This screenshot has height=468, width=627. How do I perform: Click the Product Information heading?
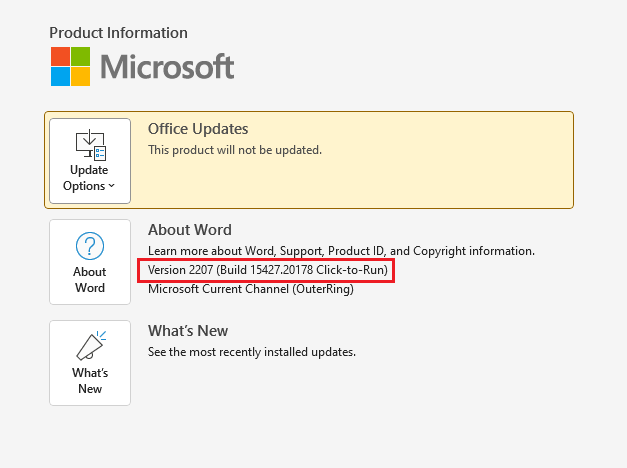[x=118, y=33]
